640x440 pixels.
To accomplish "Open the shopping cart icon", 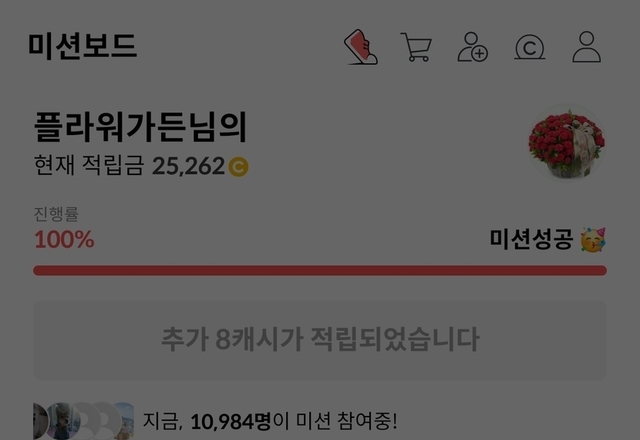I will (416, 47).
